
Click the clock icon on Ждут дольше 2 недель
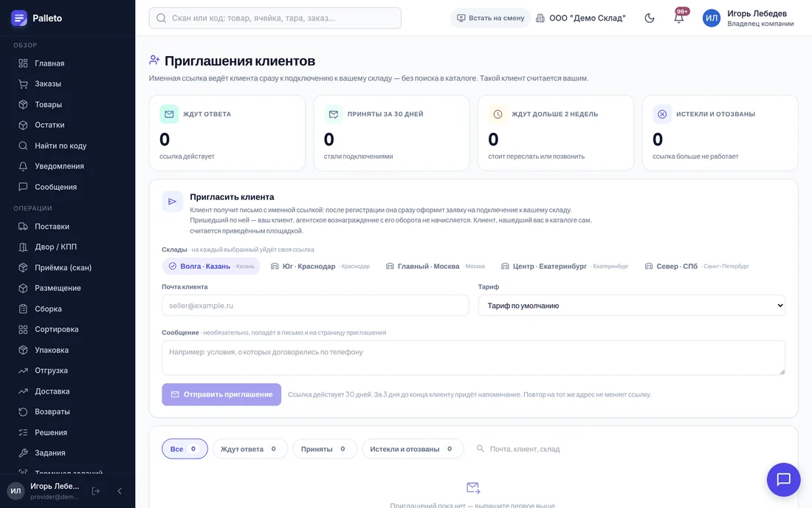(498, 114)
